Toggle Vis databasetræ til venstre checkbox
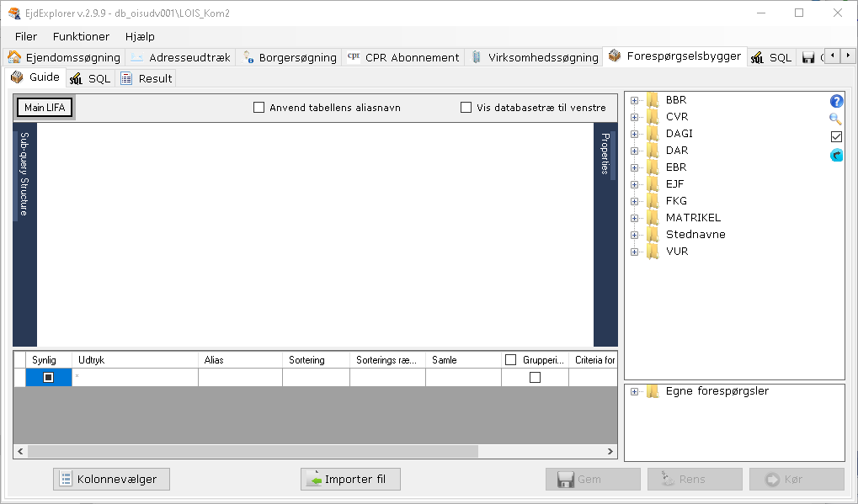 pos(466,108)
